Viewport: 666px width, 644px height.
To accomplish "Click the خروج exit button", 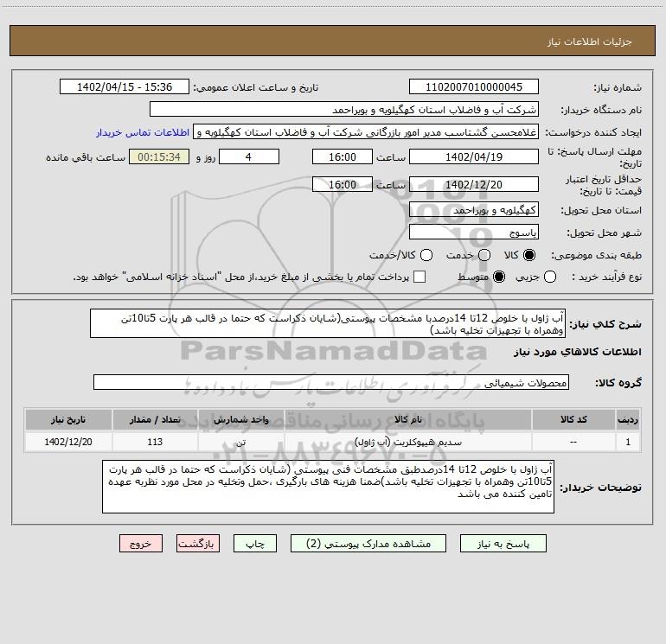I will pyautogui.click(x=141, y=544).
